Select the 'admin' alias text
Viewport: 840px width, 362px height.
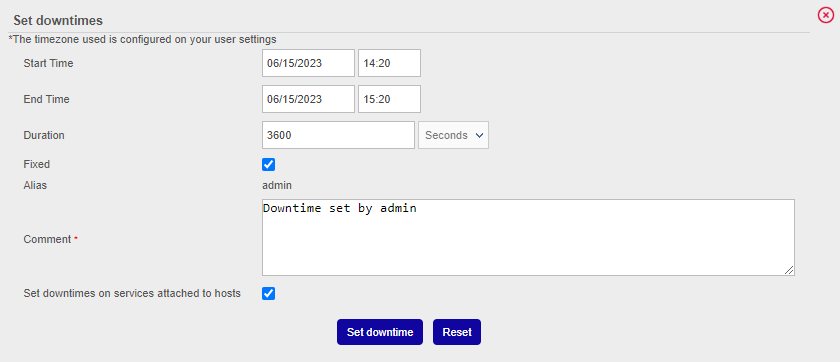click(x=277, y=186)
